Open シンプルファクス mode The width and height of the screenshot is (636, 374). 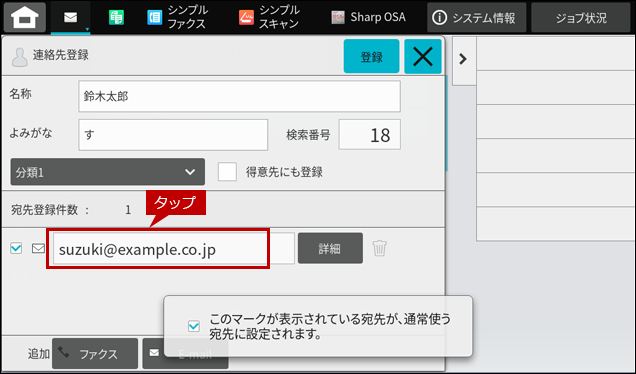tap(178, 17)
